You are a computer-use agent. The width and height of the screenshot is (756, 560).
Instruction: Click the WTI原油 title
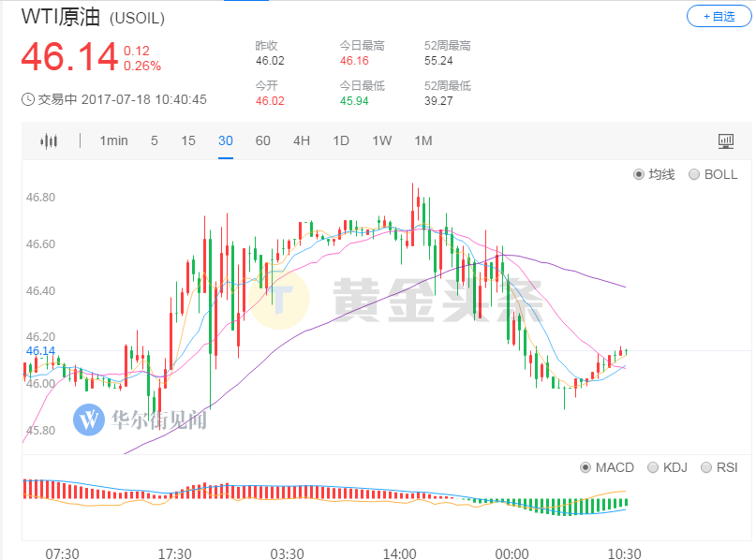pos(62,17)
